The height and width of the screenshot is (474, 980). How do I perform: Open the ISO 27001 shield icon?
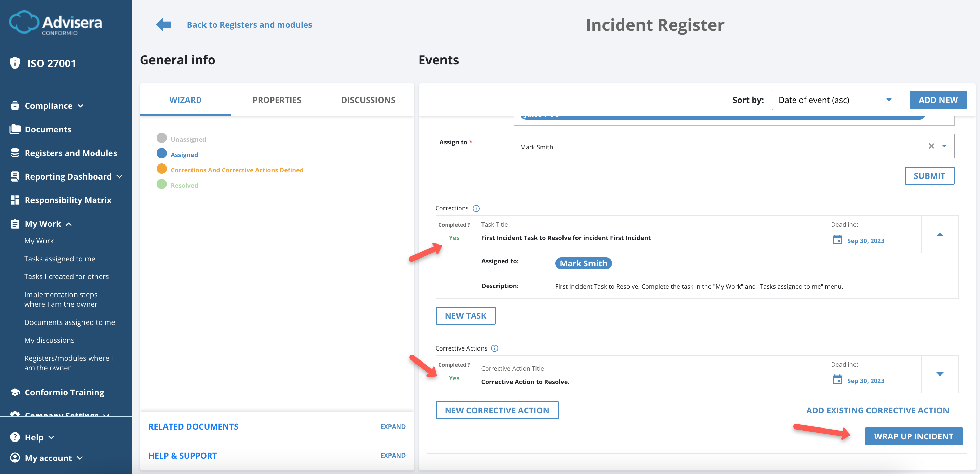click(x=15, y=63)
